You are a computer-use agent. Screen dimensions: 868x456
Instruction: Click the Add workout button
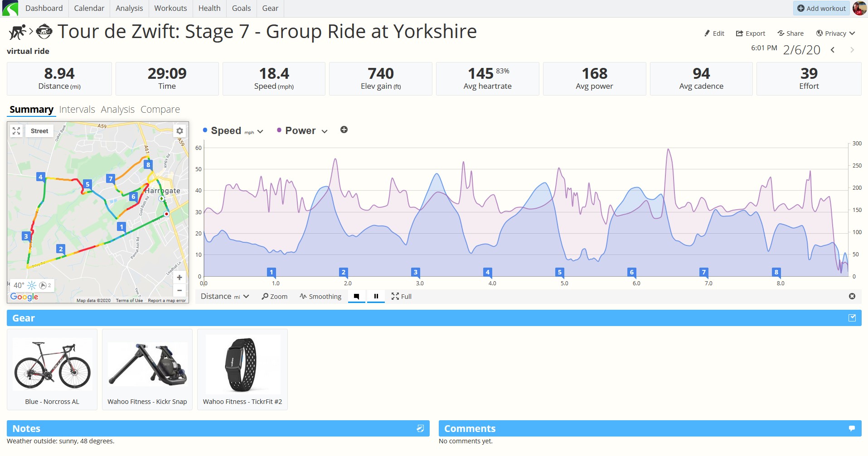click(x=821, y=8)
